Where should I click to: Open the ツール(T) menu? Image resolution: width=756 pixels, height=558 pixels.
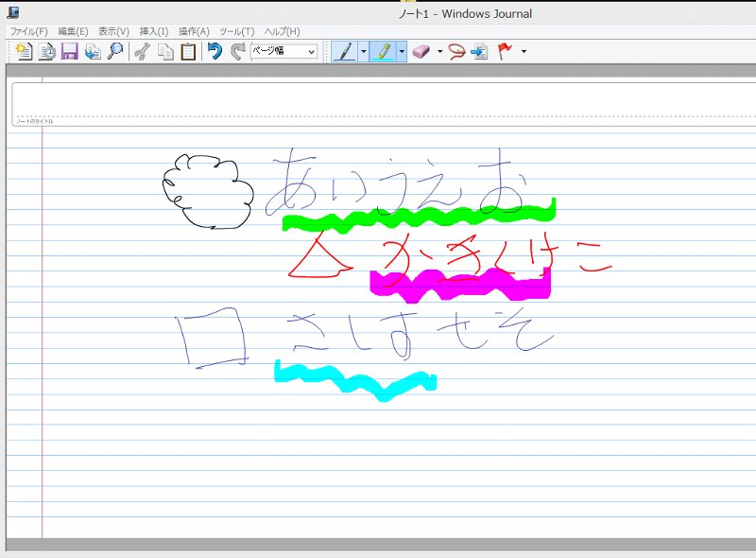[x=236, y=31]
